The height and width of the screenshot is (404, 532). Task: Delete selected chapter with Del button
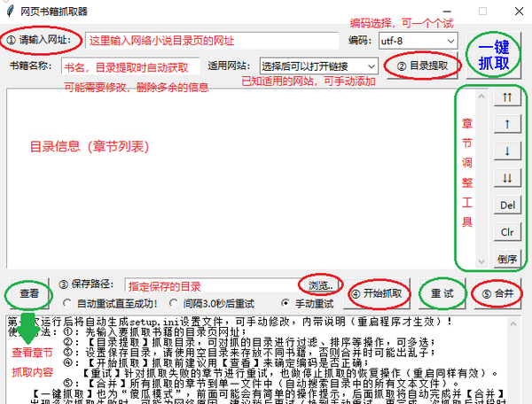pos(507,205)
